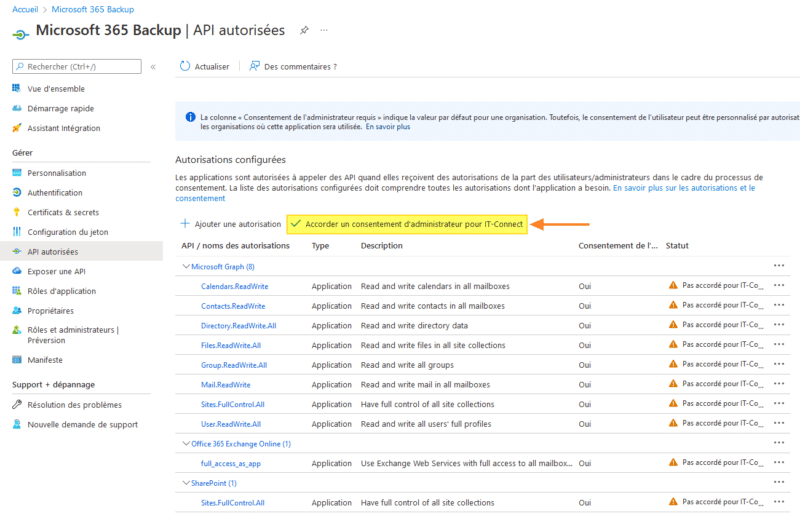
Task: Click Pas accordé status for Files.ReadWrite.All
Action: (x=723, y=344)
